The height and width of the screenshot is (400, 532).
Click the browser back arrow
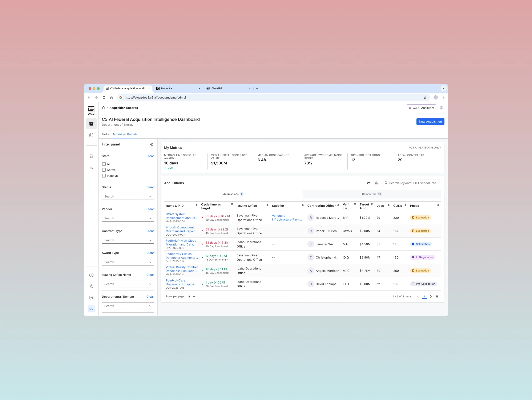pos(89,97)
